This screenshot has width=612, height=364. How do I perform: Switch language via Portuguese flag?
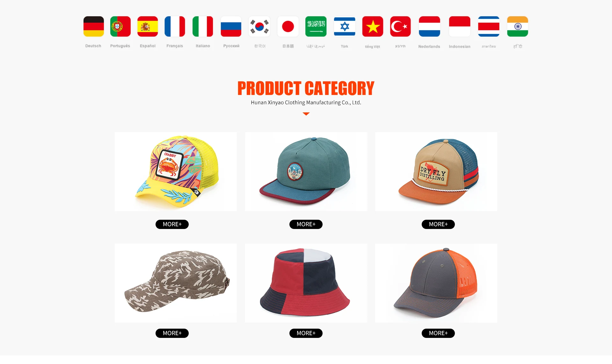tap(120, 26)
